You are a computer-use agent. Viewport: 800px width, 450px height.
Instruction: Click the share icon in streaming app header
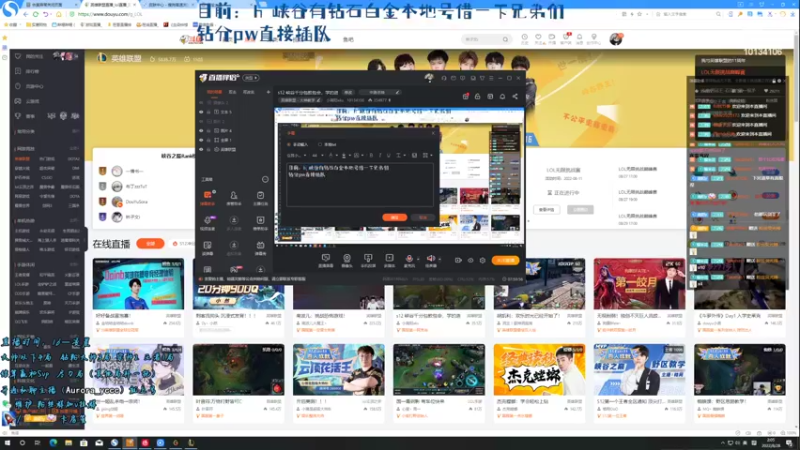click(x=515, y=96)
